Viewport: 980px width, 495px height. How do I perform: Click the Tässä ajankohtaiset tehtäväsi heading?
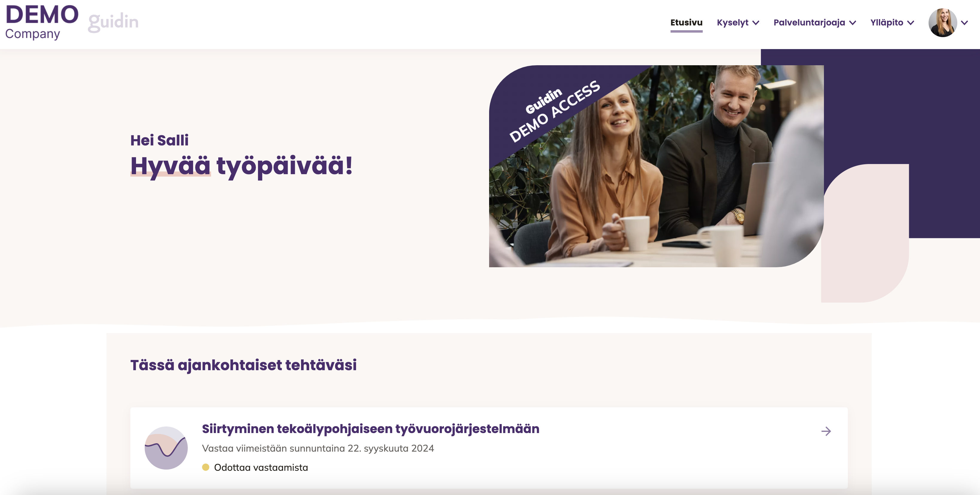click(x=243, y=365)
